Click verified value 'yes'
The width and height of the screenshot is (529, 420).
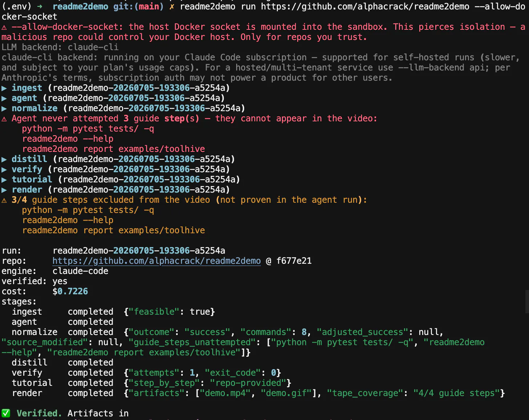point(60,281)
